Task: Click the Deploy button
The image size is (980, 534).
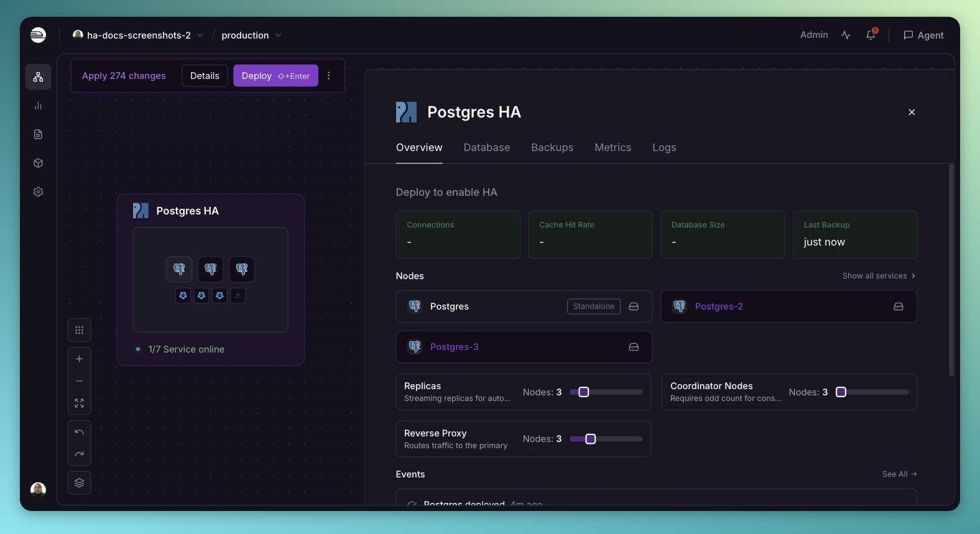Action: point(275,76)
